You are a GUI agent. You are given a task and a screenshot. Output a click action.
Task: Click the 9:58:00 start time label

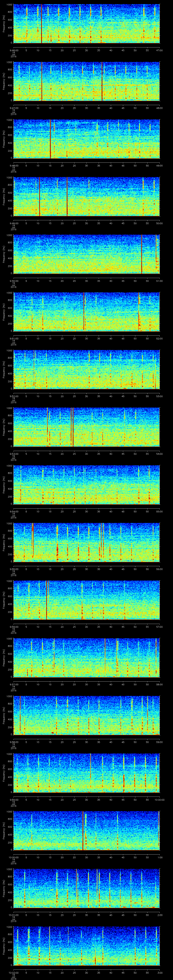14,742
